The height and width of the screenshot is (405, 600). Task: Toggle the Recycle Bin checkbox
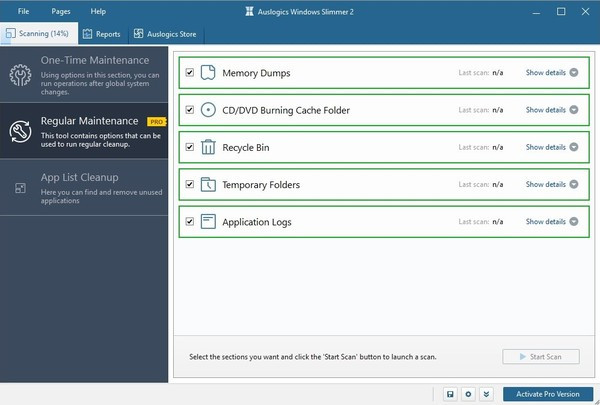(x=189, y=147)
